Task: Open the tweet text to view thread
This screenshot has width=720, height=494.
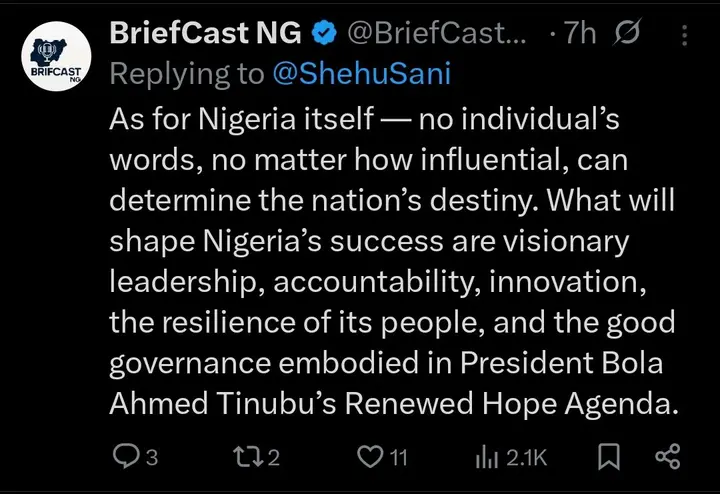Action: coord(394,261)
